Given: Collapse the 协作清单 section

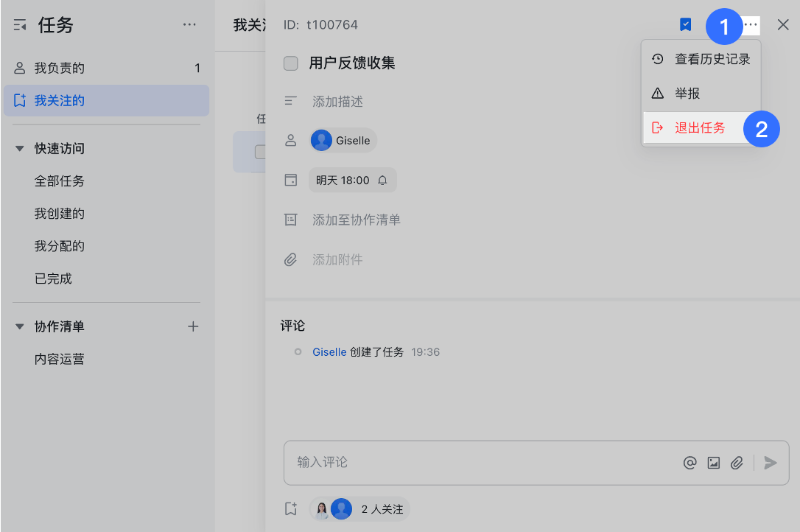Looking at the screenshot, I should (20, 326).
